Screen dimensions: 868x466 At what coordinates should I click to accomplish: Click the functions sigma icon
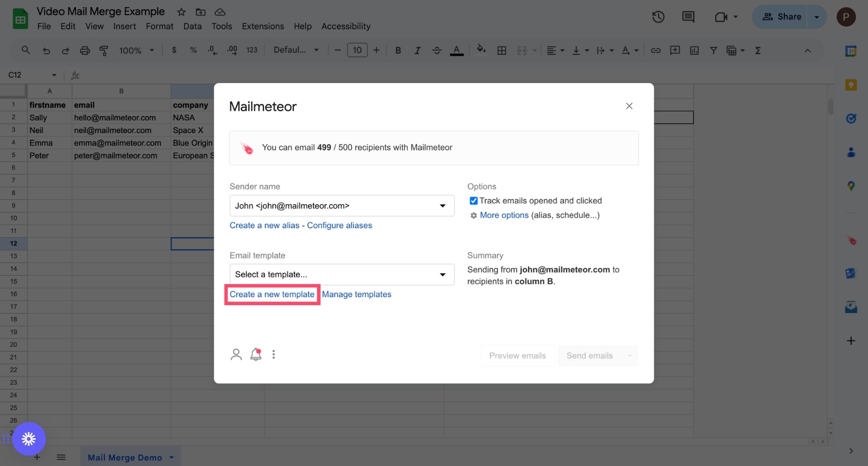(758, 50)
